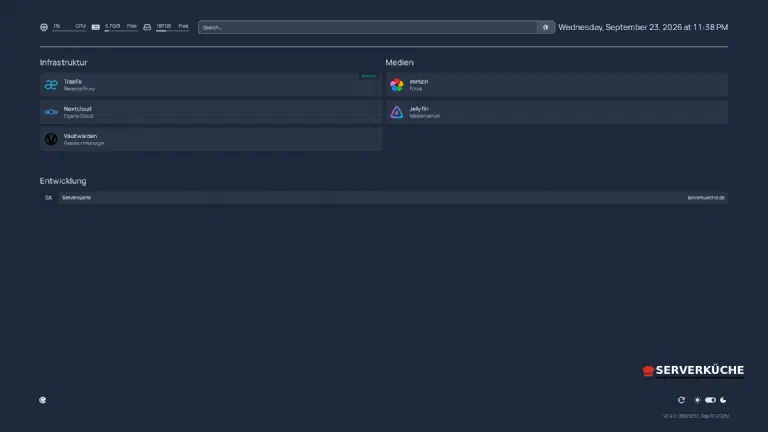Click the search provider icon in search bar
This screenshot has width=768, height=432.
coord(545,27)
